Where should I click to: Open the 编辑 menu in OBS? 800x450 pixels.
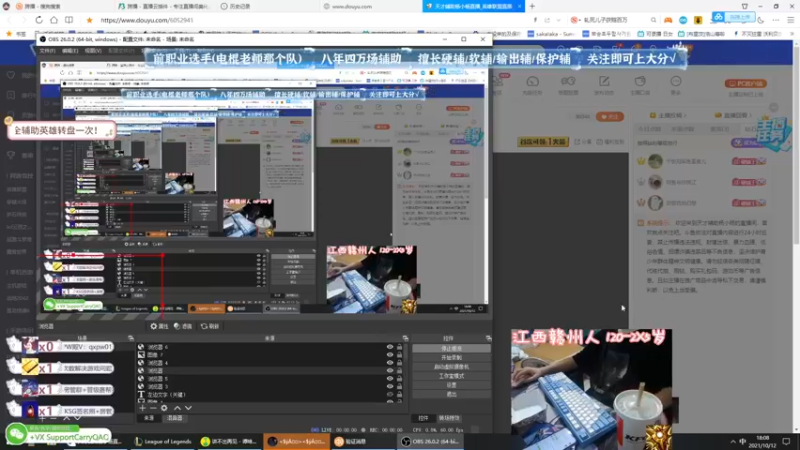click(70, 51)
